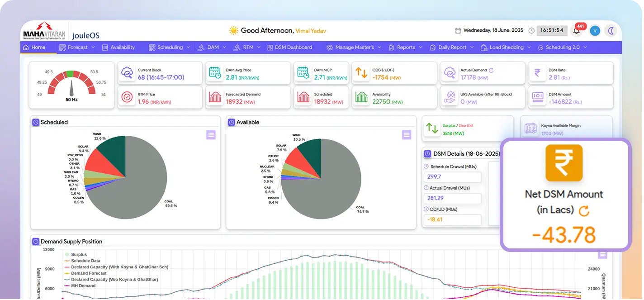Click the Actual Demand card icon
The width and height of the screenshot is (644, 300).
point(450,73)
